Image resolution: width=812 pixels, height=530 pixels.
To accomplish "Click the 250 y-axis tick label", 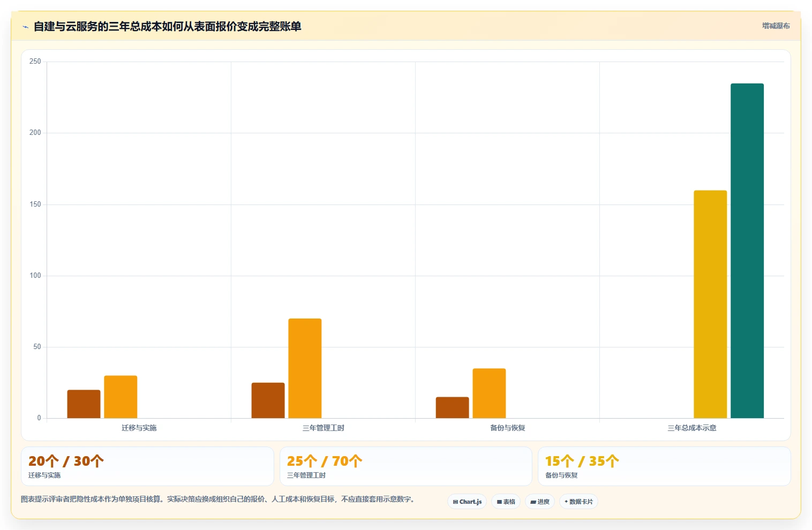I will tap(35, 62).
